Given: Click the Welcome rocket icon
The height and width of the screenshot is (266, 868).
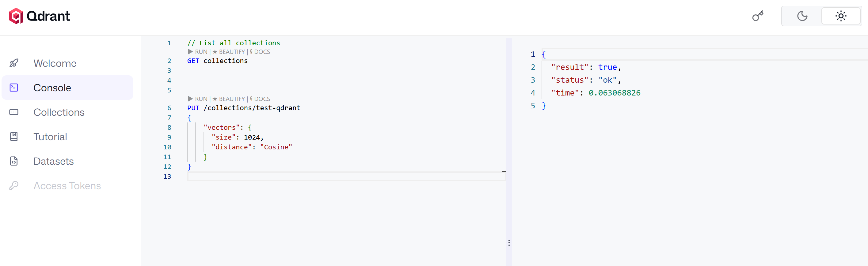Looking at the screenshot, I should coord(14,63).
